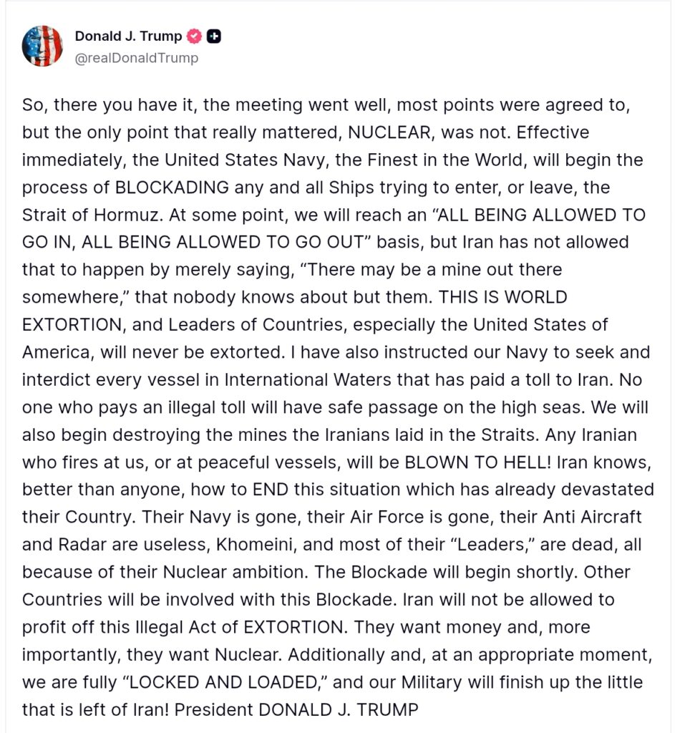
Task: Open the Donald J. Trump display name
Action: 128,36
